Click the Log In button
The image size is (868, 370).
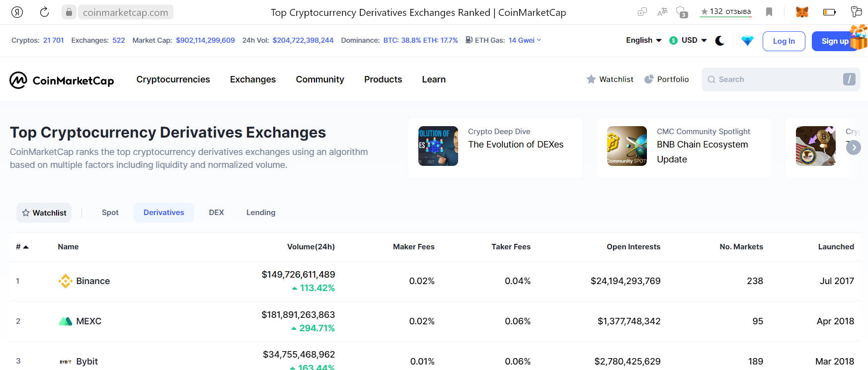click(x=784, y=41)
